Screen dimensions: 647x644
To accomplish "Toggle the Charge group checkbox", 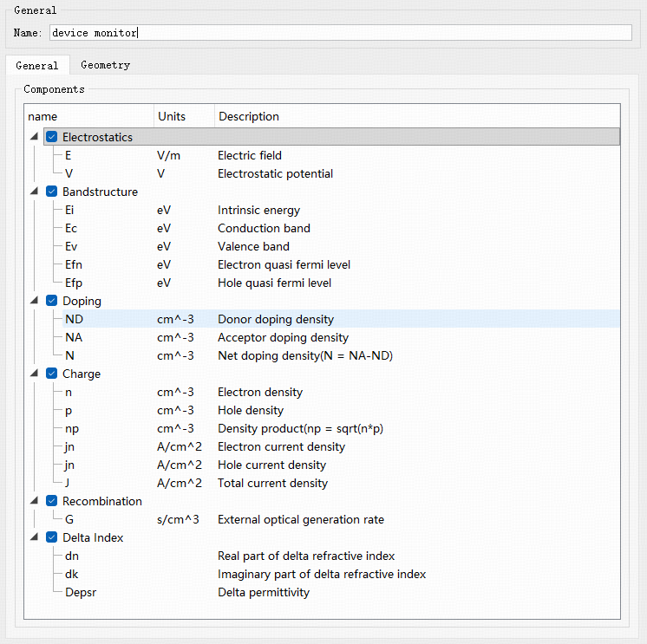I will coord(52,374).
